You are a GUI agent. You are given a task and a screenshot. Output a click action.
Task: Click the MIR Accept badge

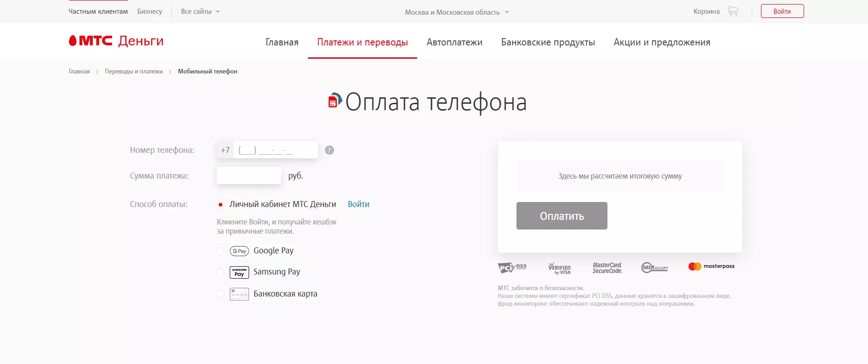click(655, 268)
